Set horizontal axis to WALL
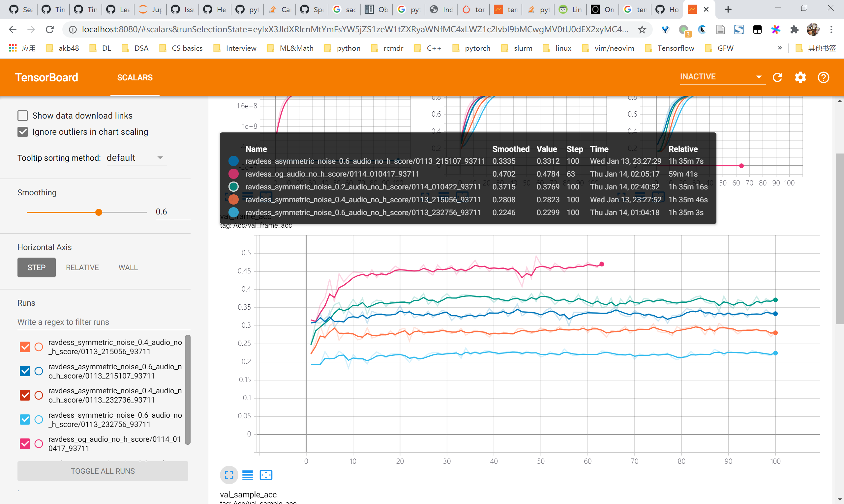 coord(128,267)
